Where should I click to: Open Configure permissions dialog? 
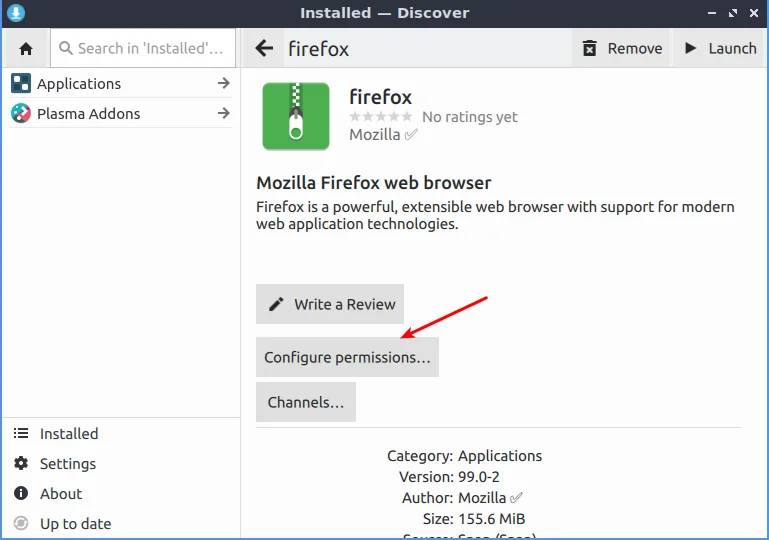pos(347,357)
